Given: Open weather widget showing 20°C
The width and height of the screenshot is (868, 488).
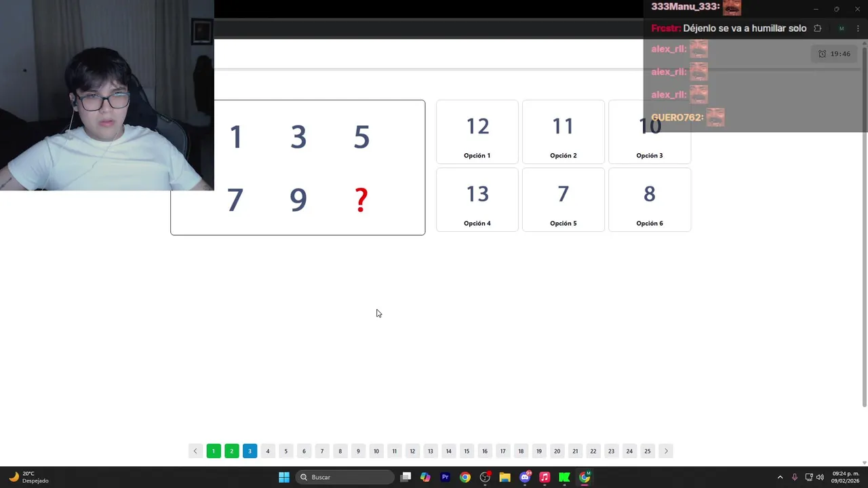Looking at the screenshot, I should pos(29,477).
